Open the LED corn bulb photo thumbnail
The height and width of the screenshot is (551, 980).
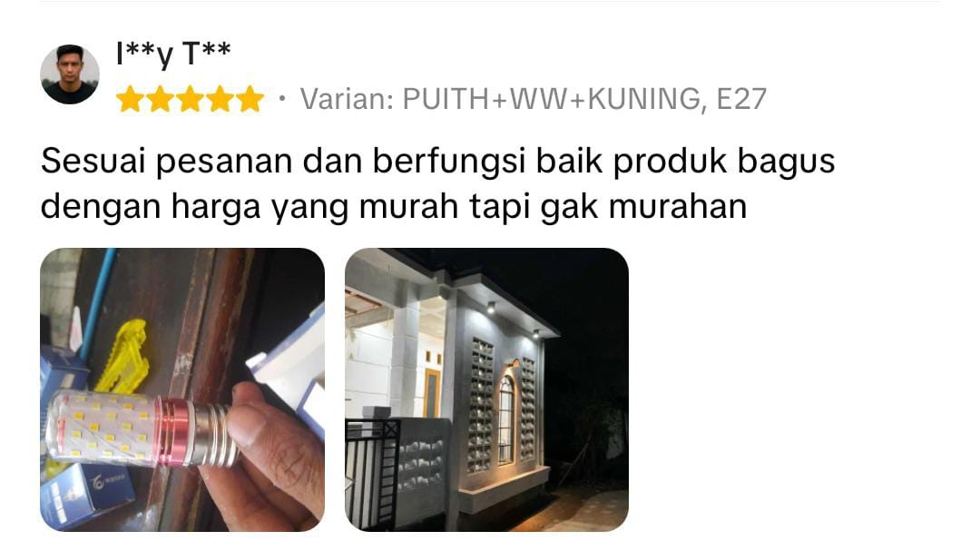coord(182,389)
